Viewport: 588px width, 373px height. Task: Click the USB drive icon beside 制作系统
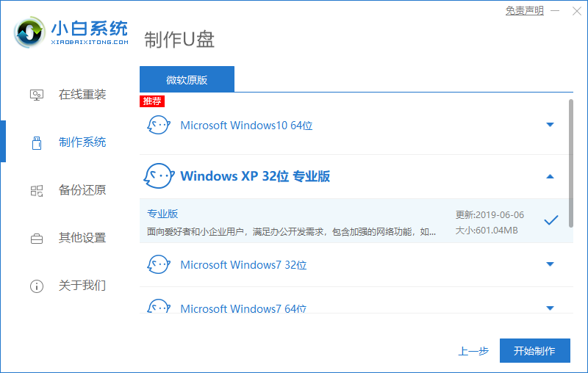pyautogui.click(x=37, y=142)
